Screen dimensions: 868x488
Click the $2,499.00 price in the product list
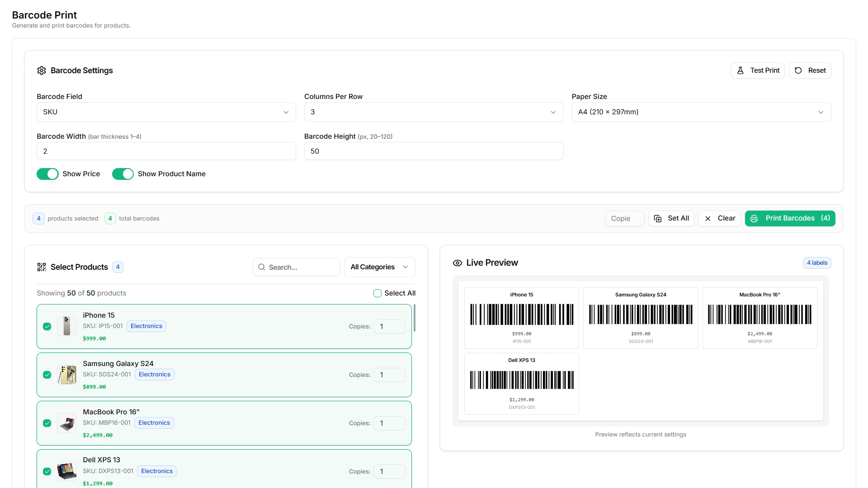[x=98, y=435]
